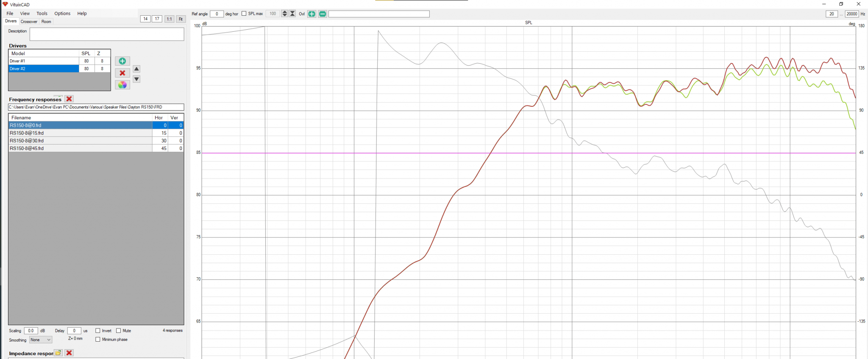868x359 pixels.
Task: Click the 17 layout field
Action: pyautogui.click(x=157, y=19)
